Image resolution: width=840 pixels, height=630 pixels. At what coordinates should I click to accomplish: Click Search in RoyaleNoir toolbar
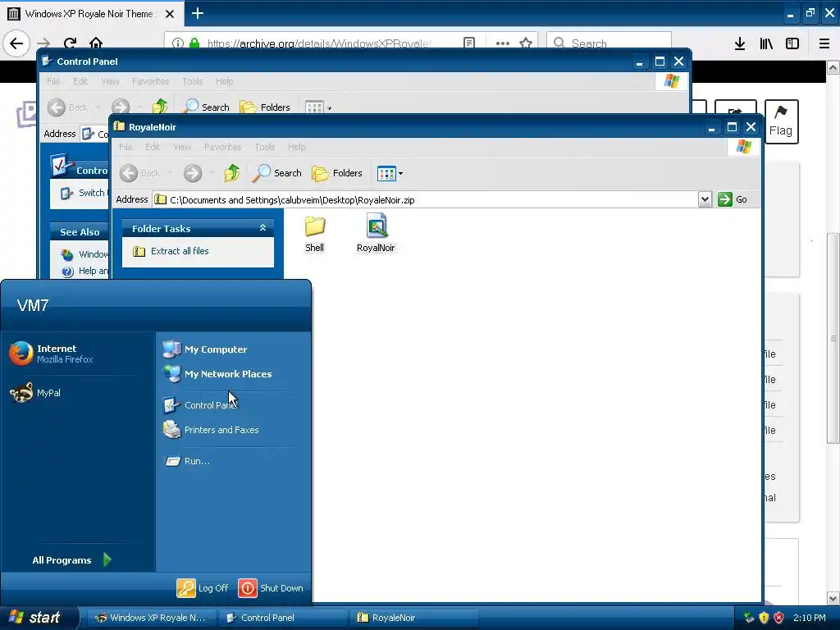[x=276, y=173]
